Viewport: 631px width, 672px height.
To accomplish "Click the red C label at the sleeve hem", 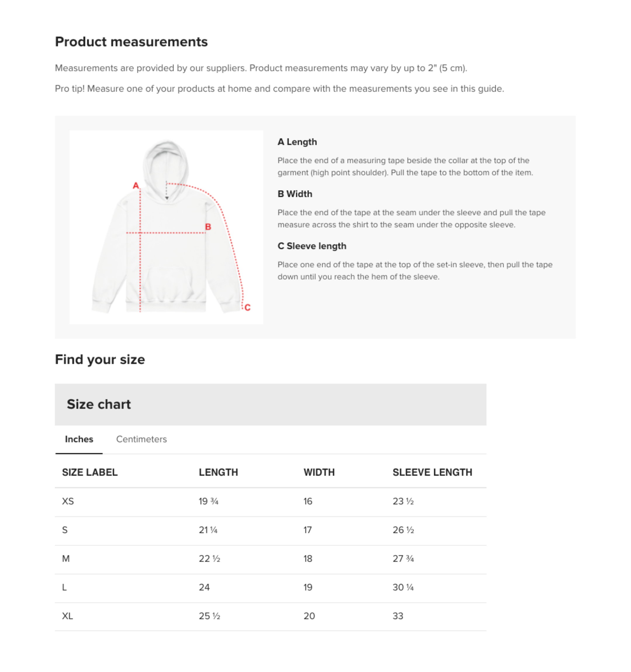I will pos(247,308).
